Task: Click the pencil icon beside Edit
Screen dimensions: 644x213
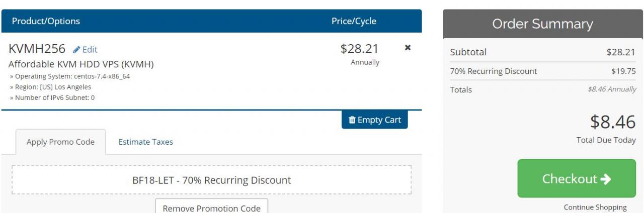Action: 76,49
